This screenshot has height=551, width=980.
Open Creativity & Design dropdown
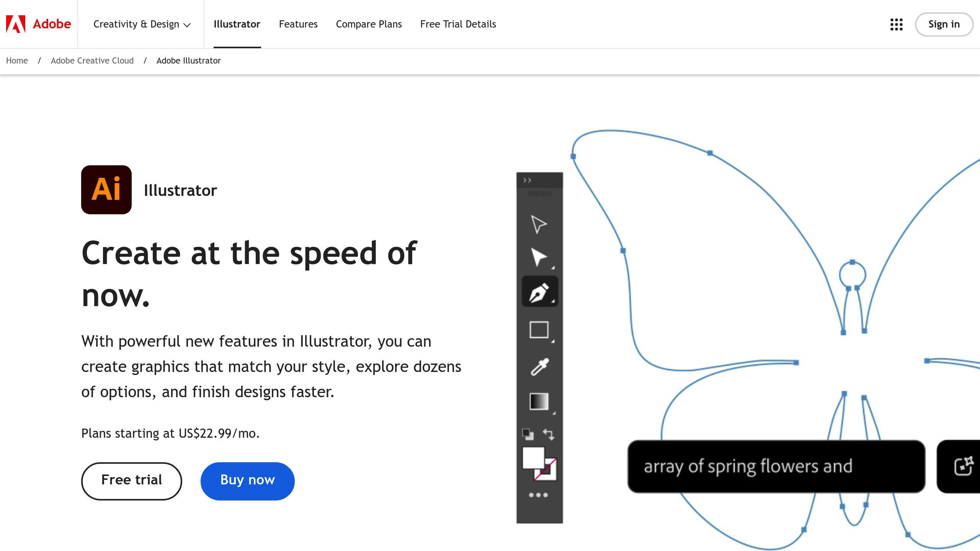coord(142,24)
